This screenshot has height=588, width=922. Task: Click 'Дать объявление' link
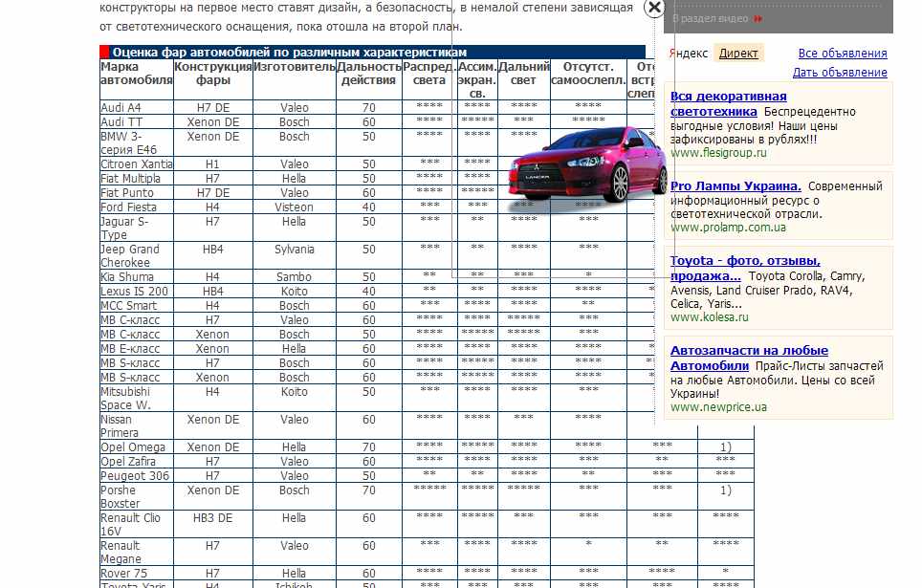(840, 73)
